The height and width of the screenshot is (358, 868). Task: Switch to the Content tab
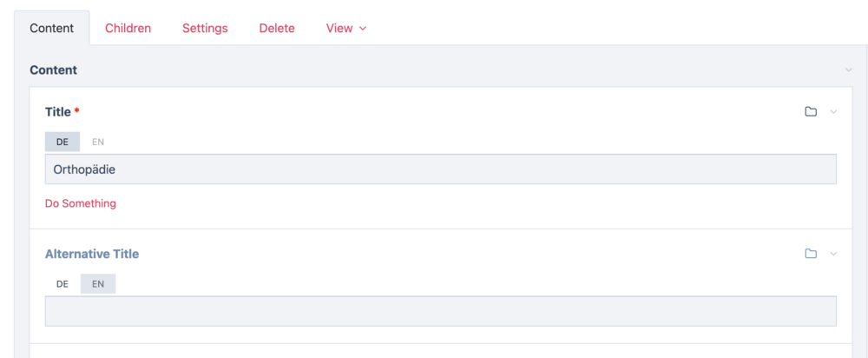point(52,29)
